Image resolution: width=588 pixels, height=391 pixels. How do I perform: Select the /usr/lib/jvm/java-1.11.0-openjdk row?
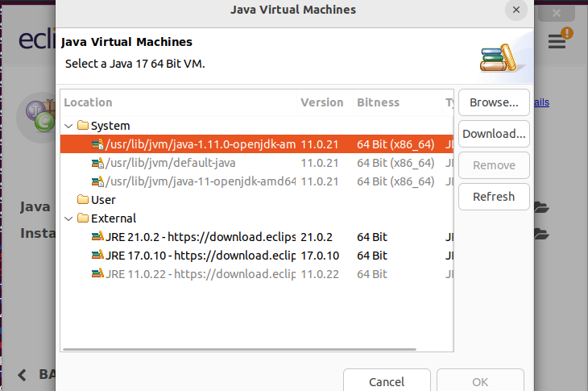pos(256,144)
